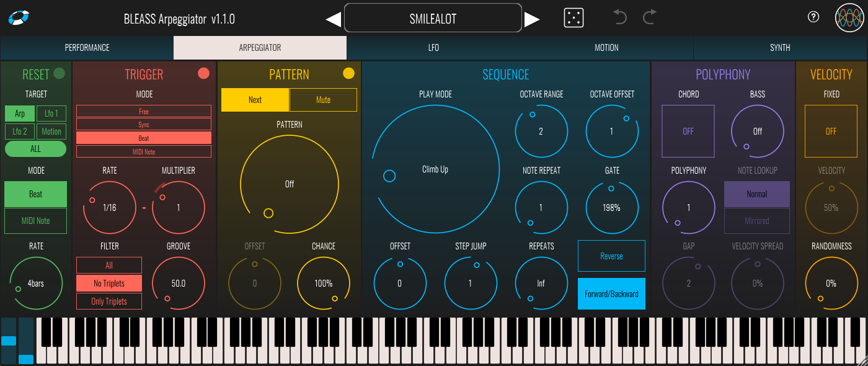The width and height of the screenshot is (868, 366).
Task: Switch to the LFO tab
Action: pyautogui.click(x=433, y=48)
